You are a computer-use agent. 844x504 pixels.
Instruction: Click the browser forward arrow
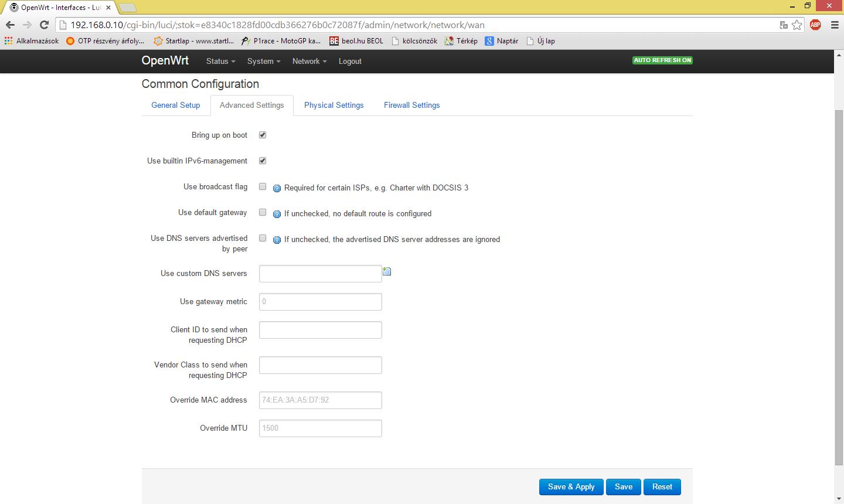(x=27, y=25)
